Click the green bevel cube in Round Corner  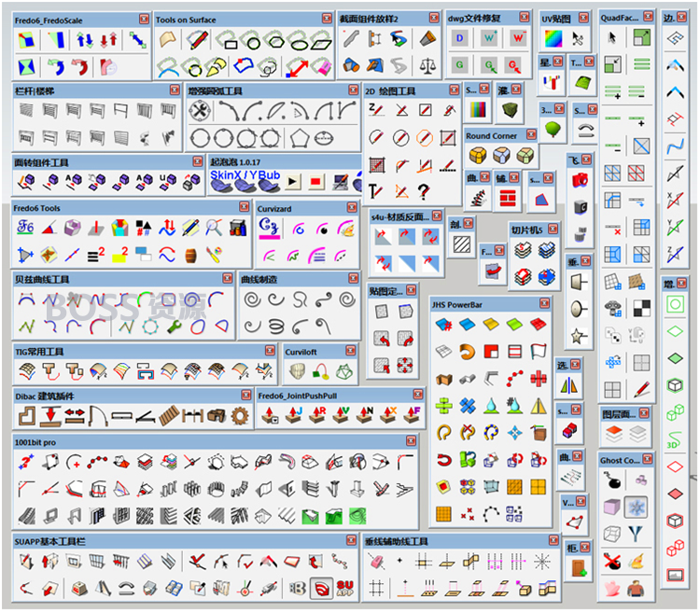click(x=525, y=156)
